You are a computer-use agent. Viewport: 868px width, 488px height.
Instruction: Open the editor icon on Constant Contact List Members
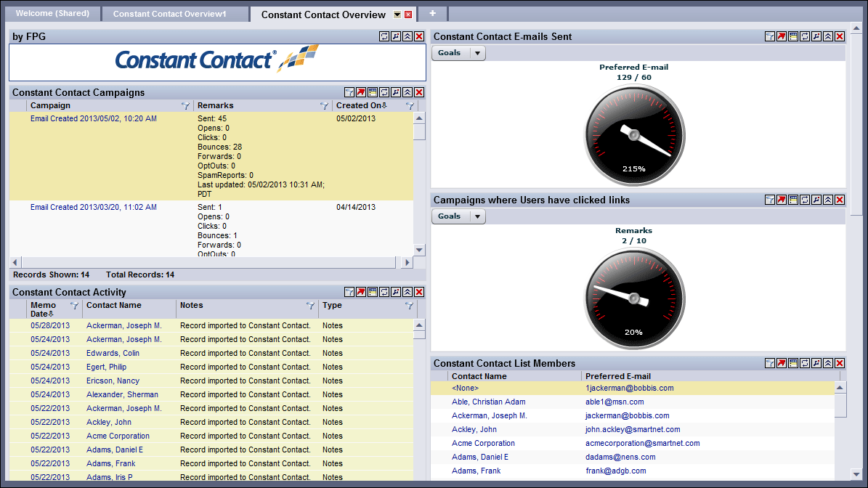coord(816,363)
